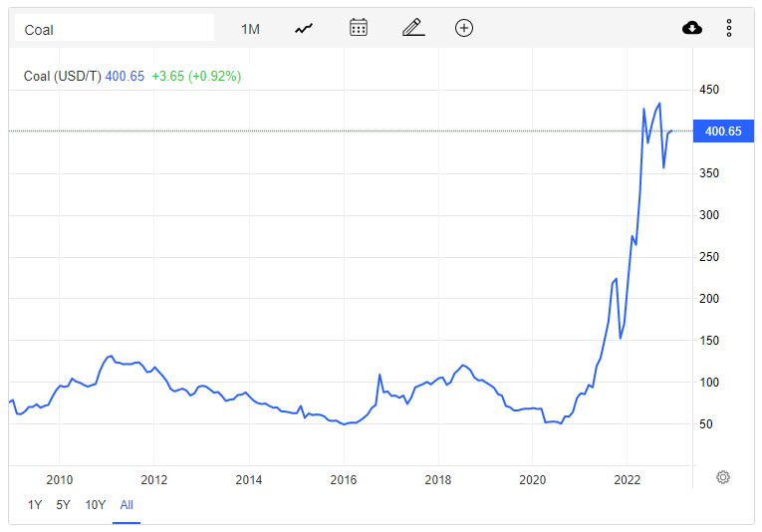Click the 100 y-axis value
The image size is (762, 532).
click(709, 382)
